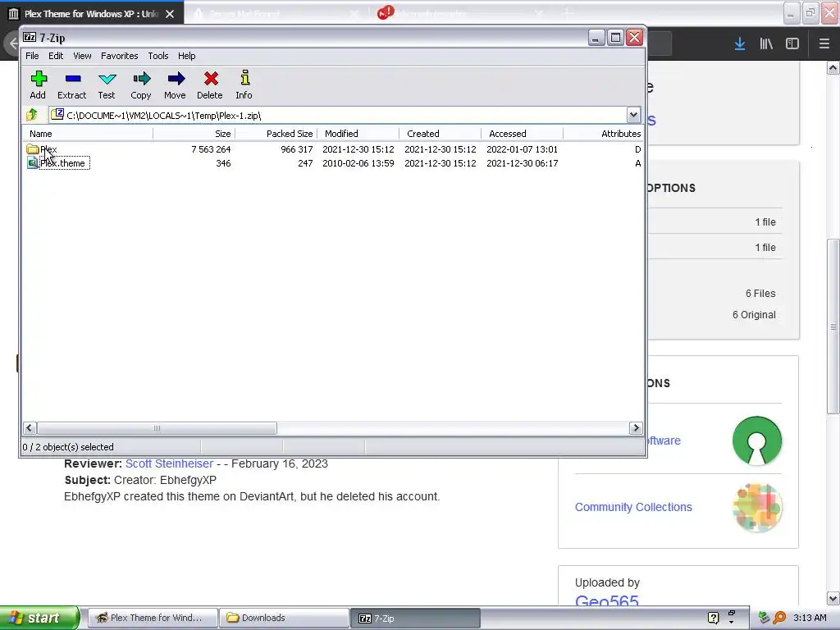Click the taskbar clock showing 3:13 AM
This screenshot has width=840, height=630.
point(810,618)
